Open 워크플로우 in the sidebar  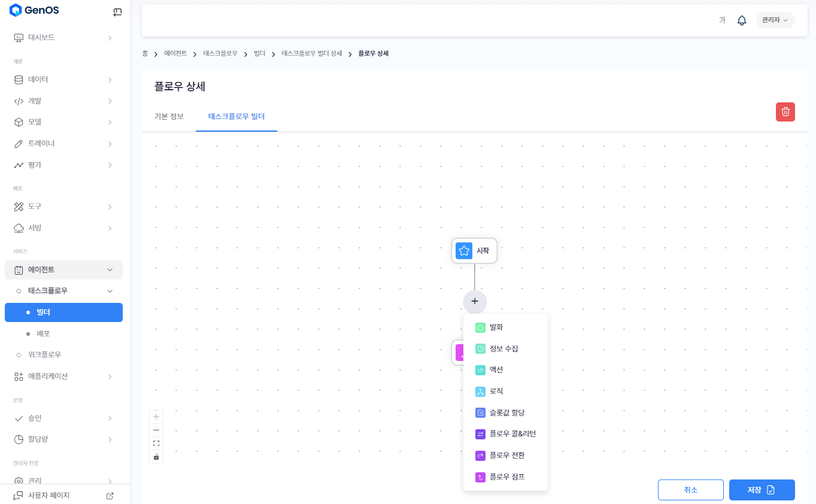(x=44, y=354)
